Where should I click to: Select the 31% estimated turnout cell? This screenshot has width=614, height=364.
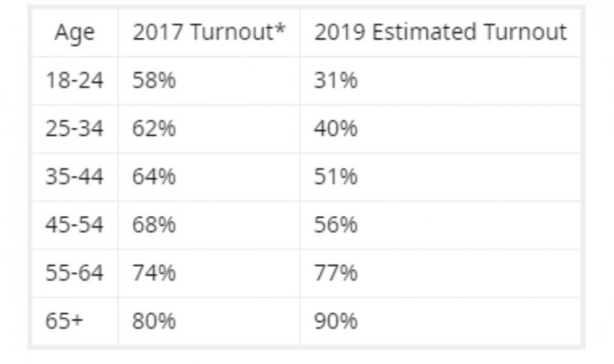pos(336,81)
